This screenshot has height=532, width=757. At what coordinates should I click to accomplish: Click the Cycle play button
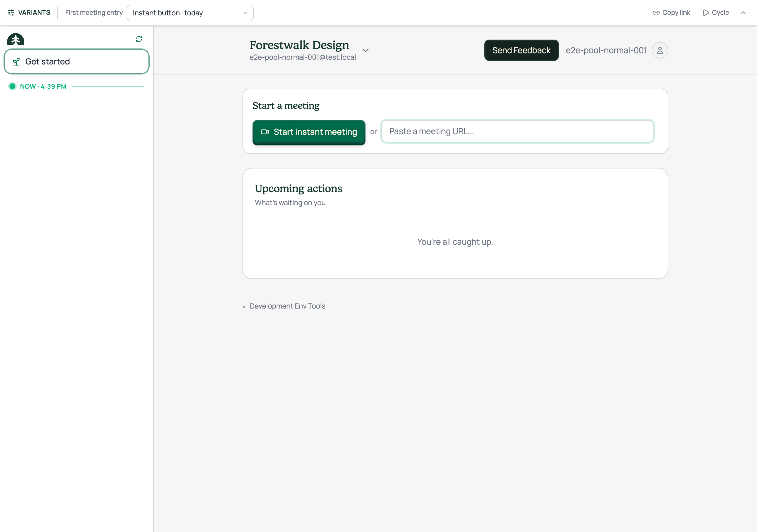pos(716,12)
